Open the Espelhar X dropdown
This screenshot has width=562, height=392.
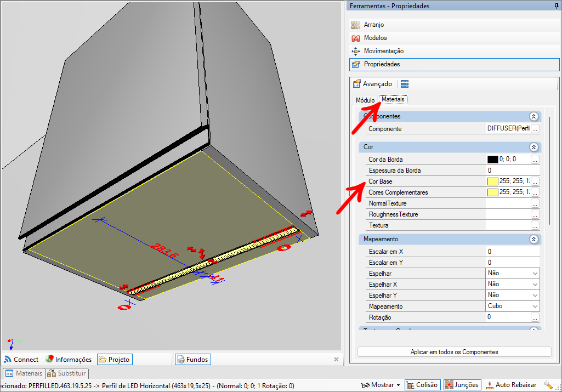click(535, 284)
